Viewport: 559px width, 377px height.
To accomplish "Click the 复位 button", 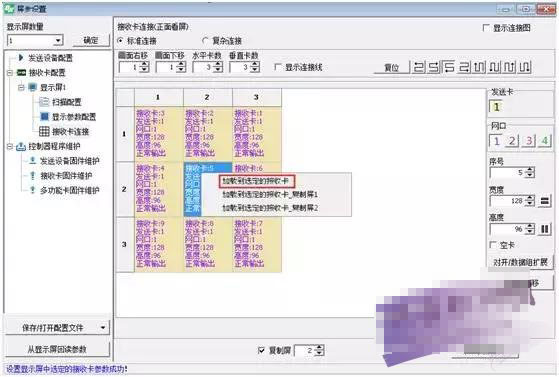I will coord(391,67).
